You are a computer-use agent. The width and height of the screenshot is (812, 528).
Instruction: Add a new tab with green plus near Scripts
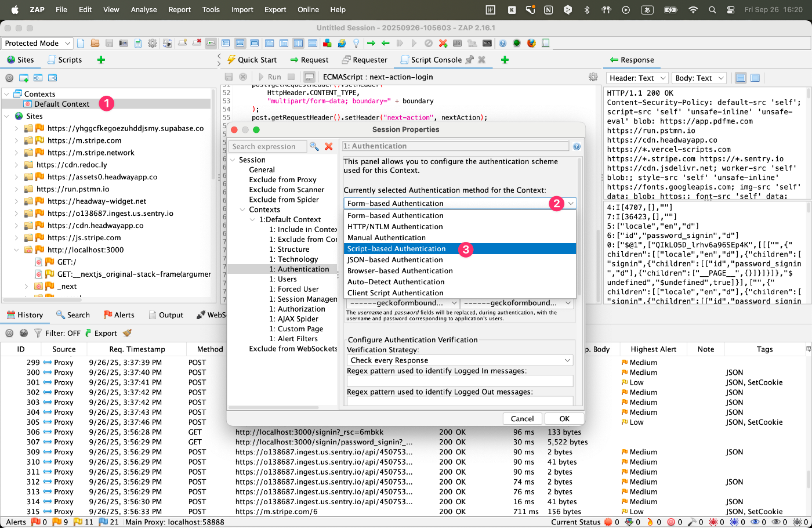point(101,60)
